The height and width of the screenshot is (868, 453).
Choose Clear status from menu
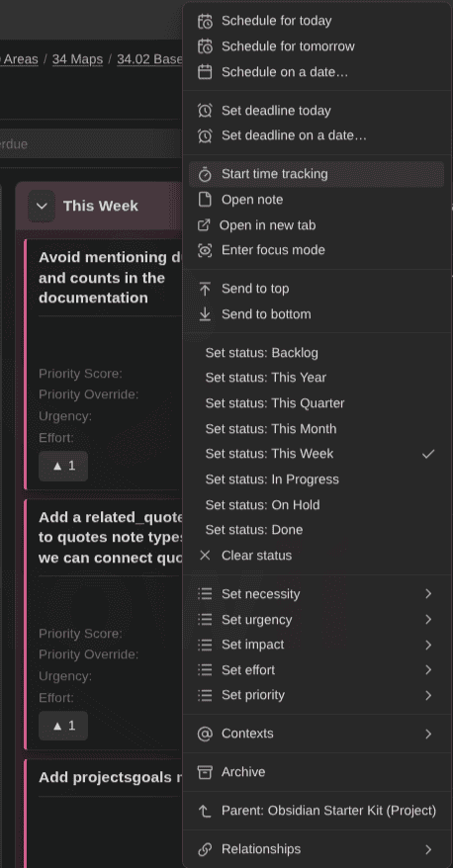coord(317,556)
